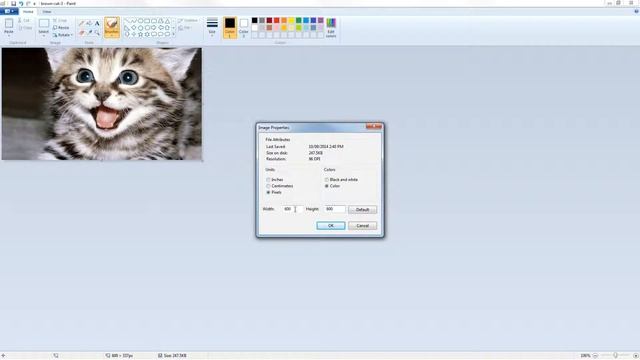This screenshot has height=360, width=640.
Task: Select Color 1 box
Action: (230, 28)
